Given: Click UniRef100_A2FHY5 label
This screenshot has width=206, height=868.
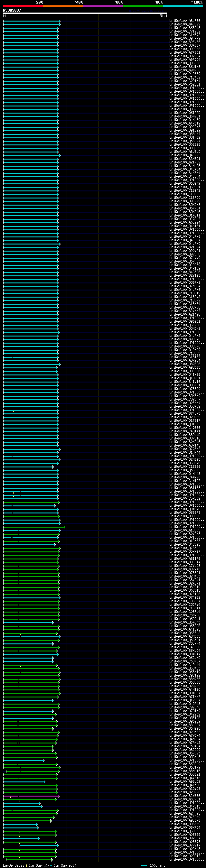Looking at the screenshot, I should pos(185,813).
